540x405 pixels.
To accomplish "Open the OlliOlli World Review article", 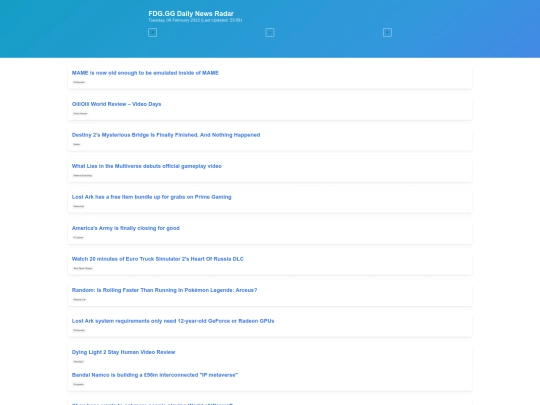I will (x=116, y=104).
